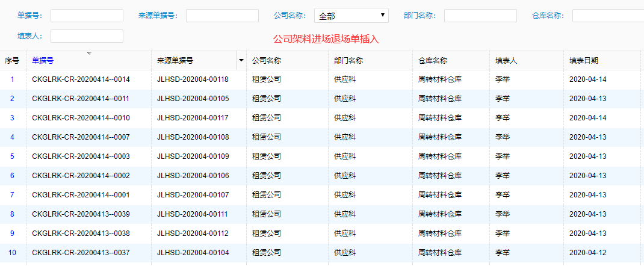Click the 仓库名称 column header
This screenshot has width=644, height=266.
pyautogui.click(x=433, y=61)
